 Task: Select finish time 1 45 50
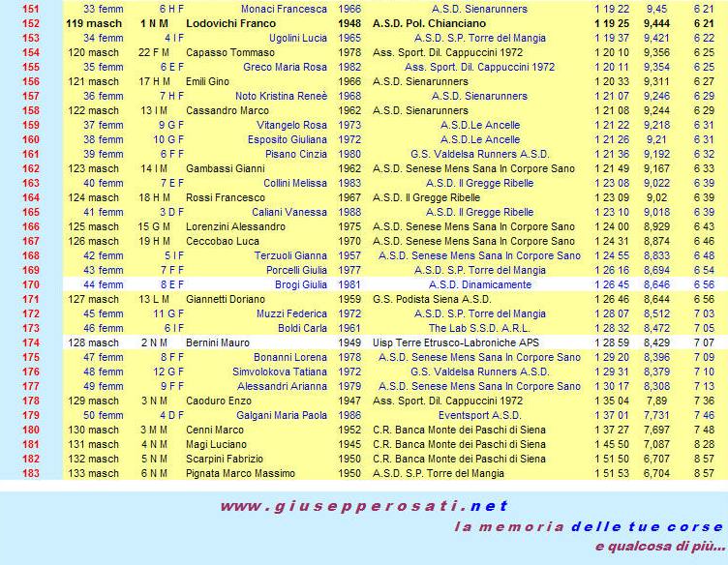[612, 444]
